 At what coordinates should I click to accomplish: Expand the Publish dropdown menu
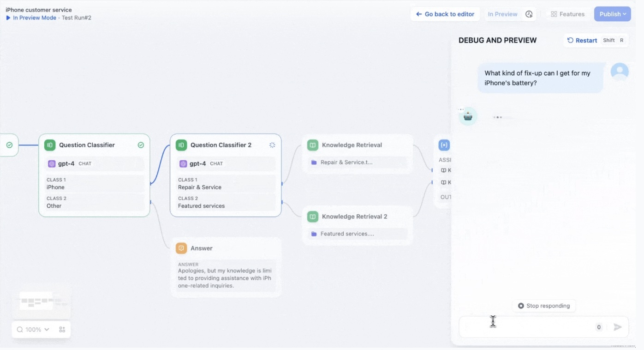pos(613,14)
